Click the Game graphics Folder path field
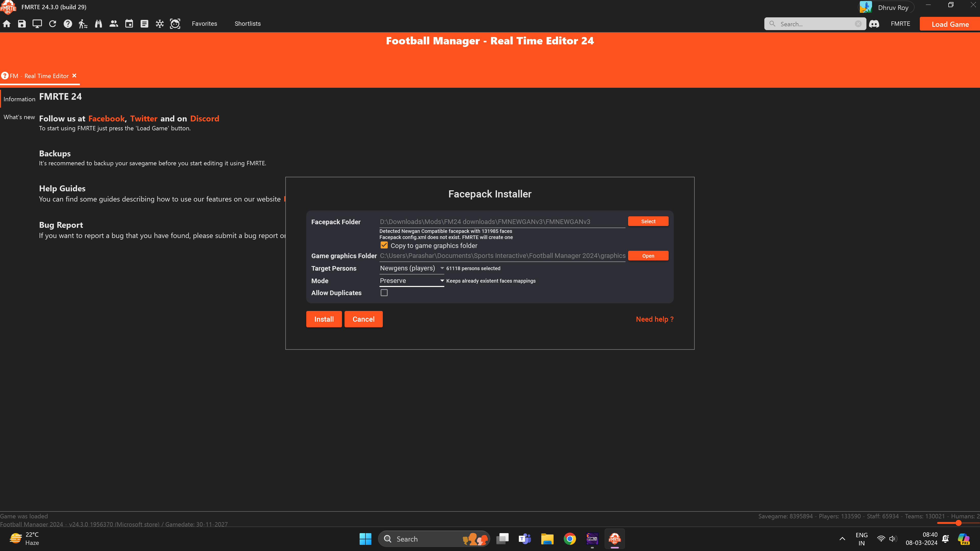This screenshot has width=980, height=551. point(502,256)
